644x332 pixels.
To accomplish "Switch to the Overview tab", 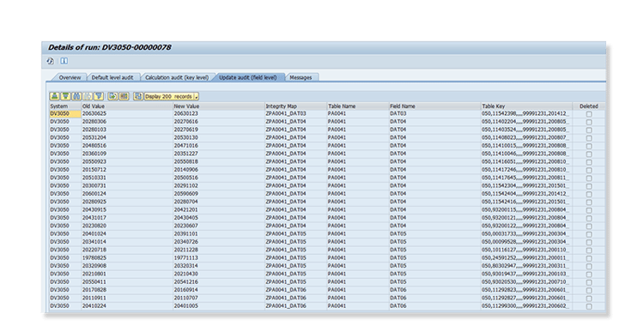I will pos(70,77).
